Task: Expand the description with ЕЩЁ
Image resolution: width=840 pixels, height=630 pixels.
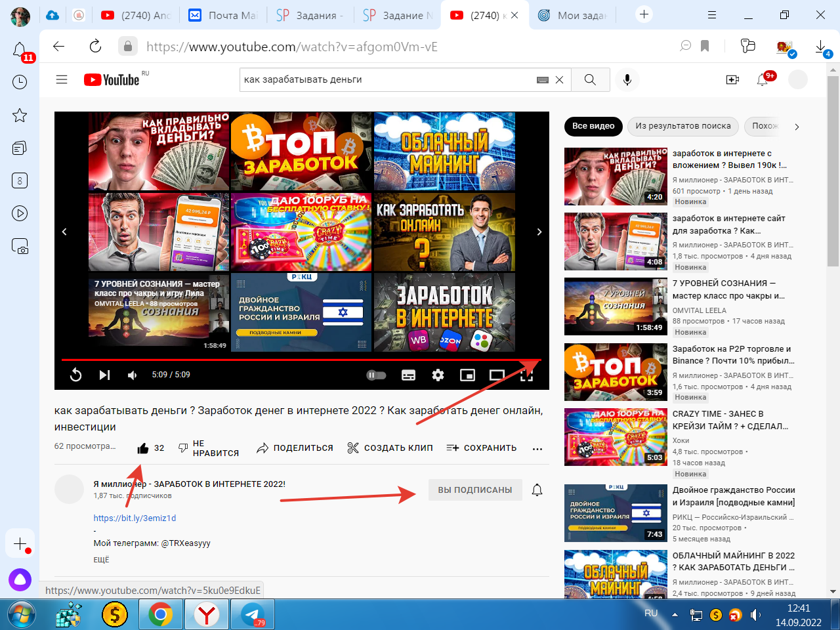Action: click(x=101, y=560)
